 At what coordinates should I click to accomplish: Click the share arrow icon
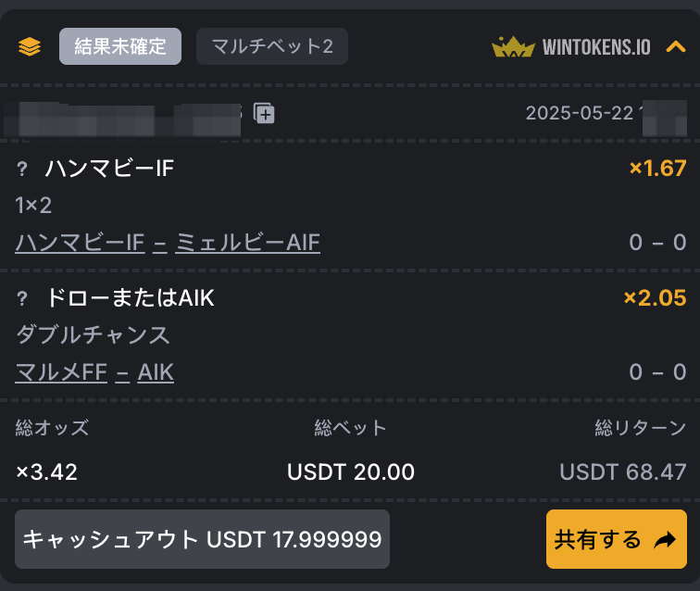(x=665, y=540)
